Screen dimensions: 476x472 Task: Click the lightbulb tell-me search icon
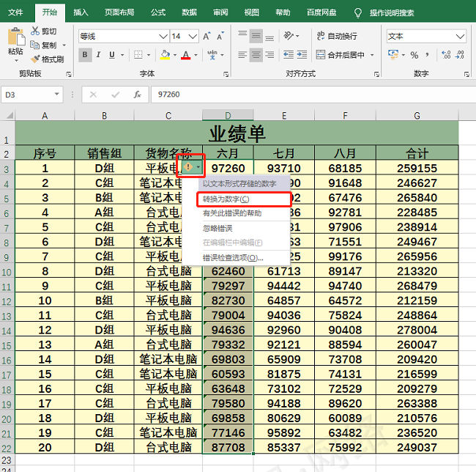(x=358, y=12)
